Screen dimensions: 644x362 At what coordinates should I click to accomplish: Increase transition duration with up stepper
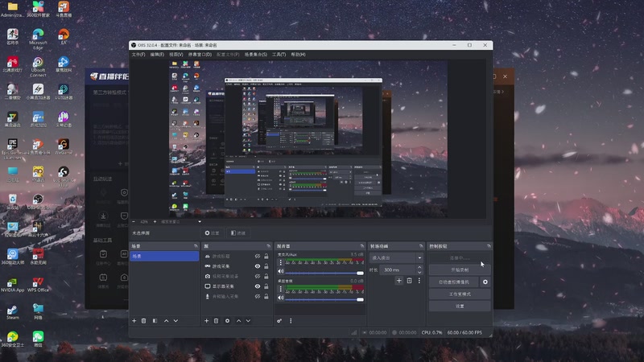pos(419,268)
